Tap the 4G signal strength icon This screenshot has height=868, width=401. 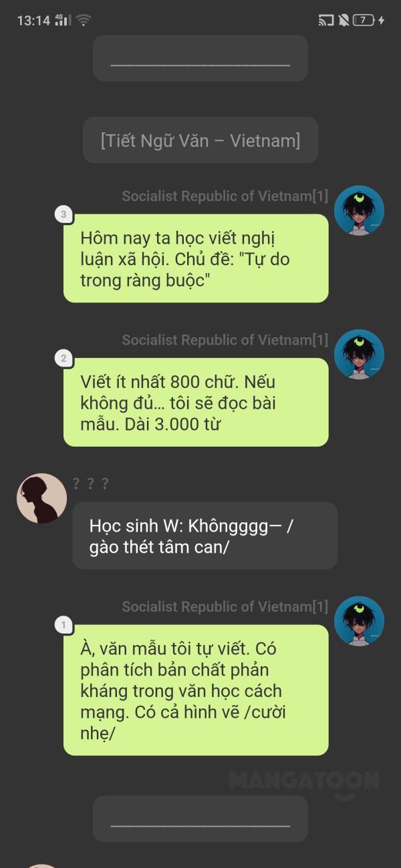pyautogui.click(x=61, y=20)
